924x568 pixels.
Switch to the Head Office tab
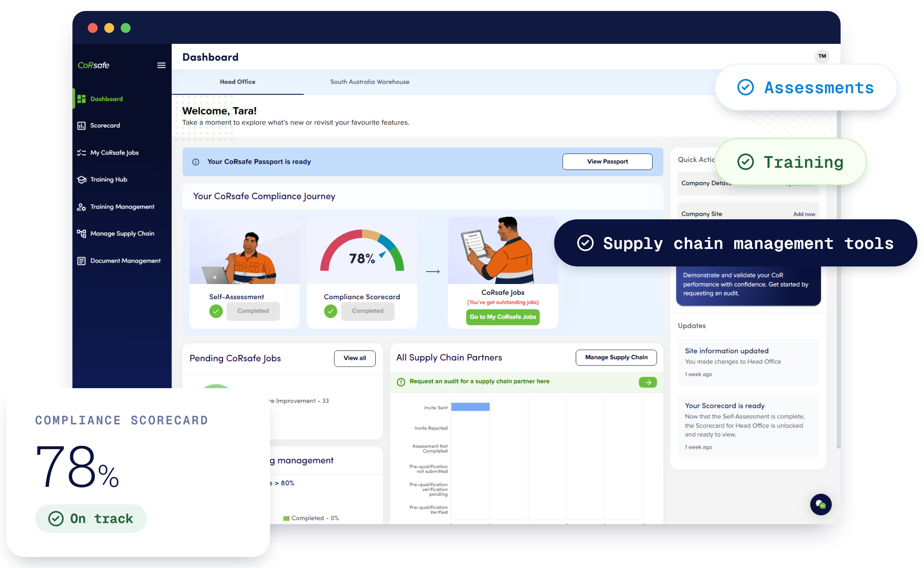click(x=237, y=82)
